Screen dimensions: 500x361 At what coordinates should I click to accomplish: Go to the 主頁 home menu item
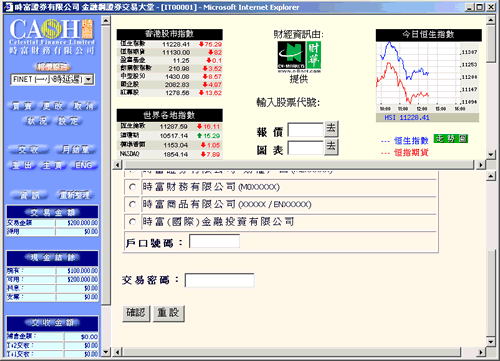pos(52,165)
